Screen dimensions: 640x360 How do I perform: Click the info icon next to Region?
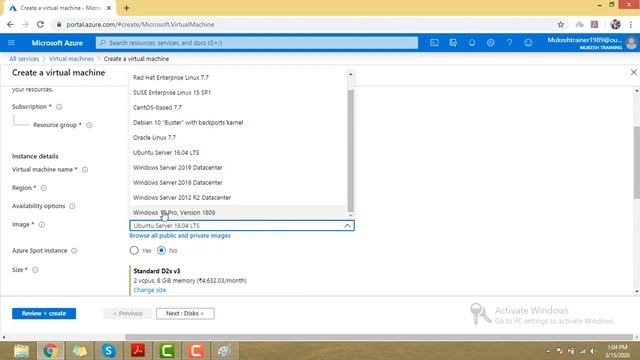click(x=44, y=188)
